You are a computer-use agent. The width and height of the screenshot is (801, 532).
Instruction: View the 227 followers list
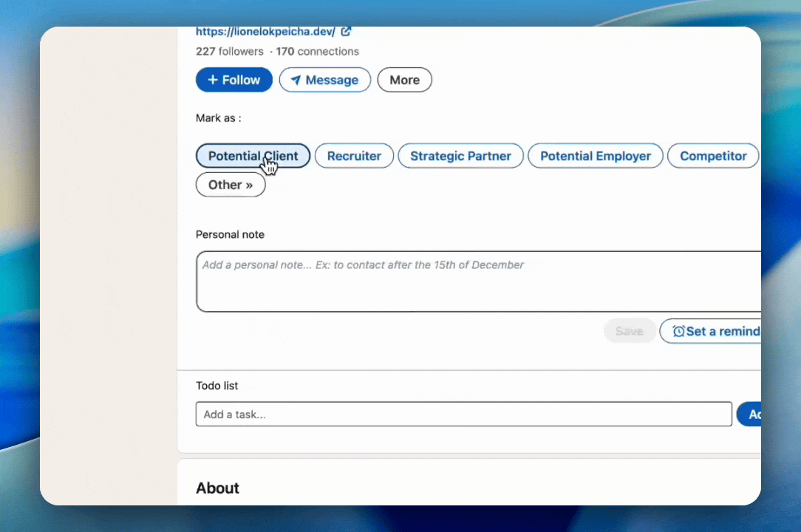[229, 52]
